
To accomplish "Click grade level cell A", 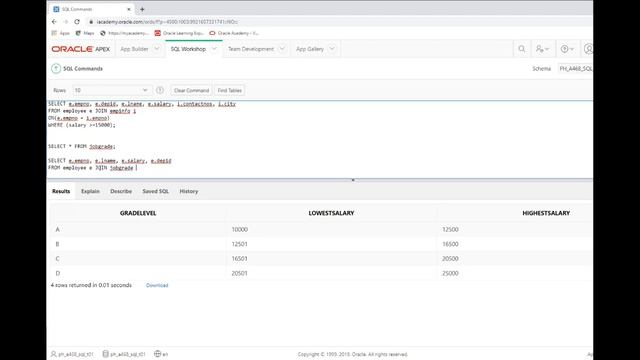I will pyautogui.click(x=58, y=229).
